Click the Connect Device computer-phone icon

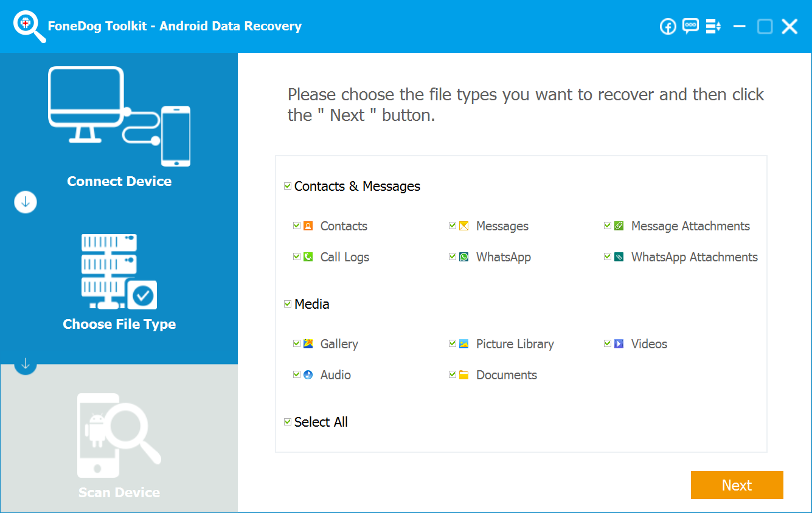119,116
